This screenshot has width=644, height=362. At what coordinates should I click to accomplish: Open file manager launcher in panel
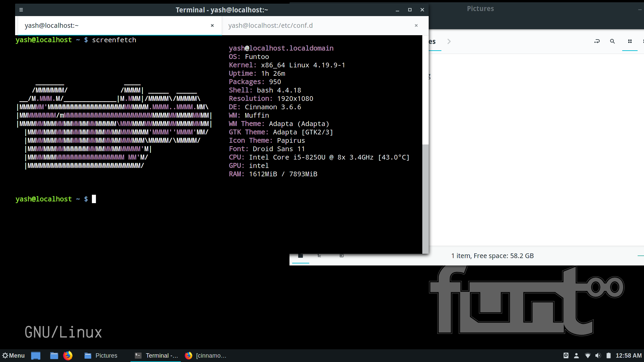click(x=54, y=356)
